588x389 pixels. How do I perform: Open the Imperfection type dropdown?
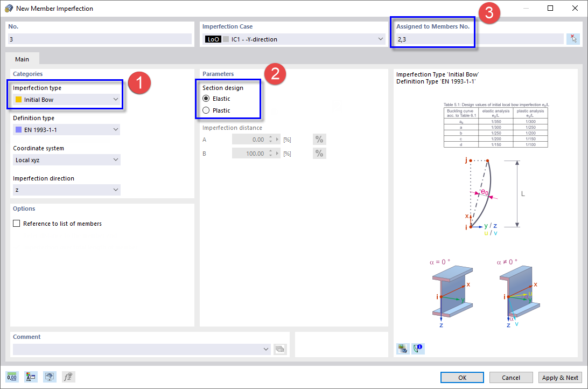click(115, 99)
